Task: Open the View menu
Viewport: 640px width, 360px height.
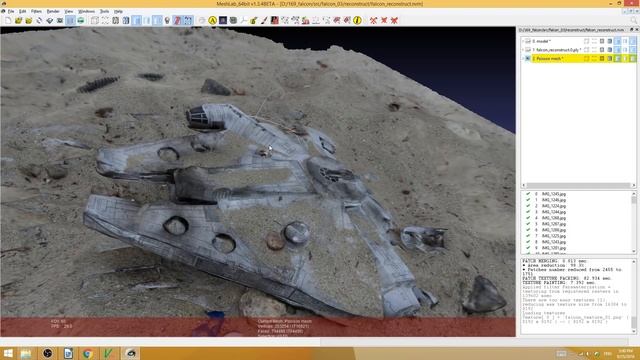Action: pyautogui.click(x=69, y=11)
